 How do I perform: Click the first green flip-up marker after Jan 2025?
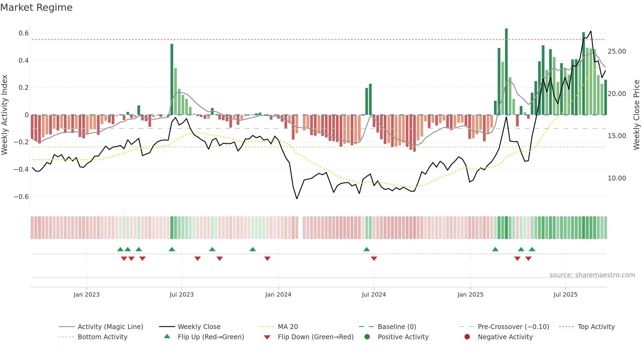point(495,249)
